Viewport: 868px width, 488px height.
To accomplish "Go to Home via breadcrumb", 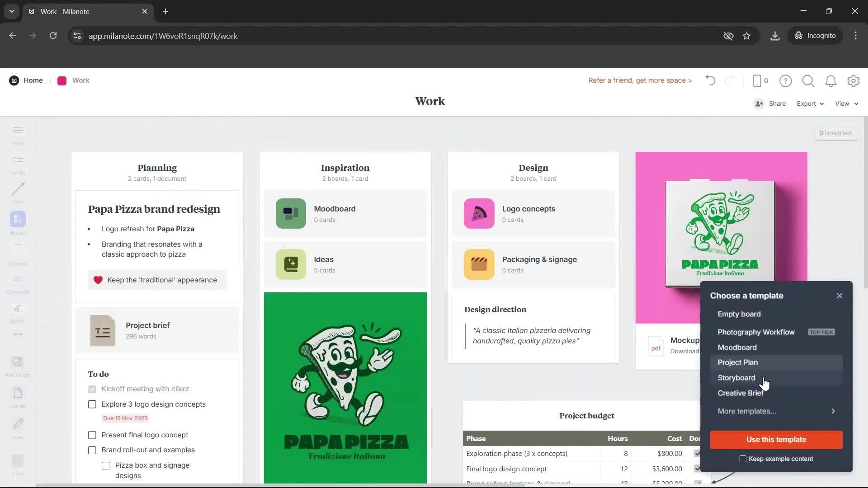I will [x=33, y=80].
